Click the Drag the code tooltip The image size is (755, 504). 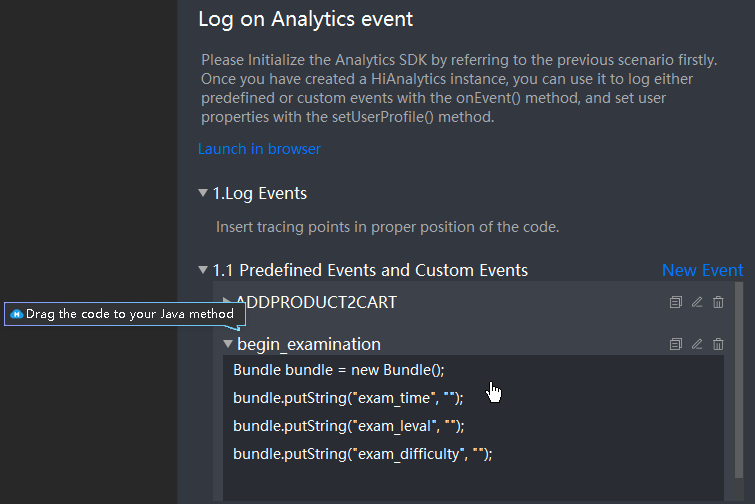pos(125,314)
